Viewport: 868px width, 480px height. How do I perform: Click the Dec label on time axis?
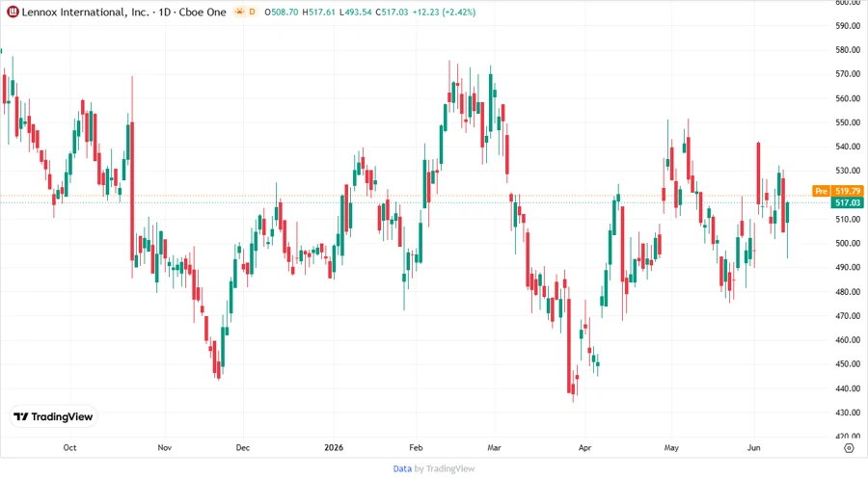click(x=242, y=447)
